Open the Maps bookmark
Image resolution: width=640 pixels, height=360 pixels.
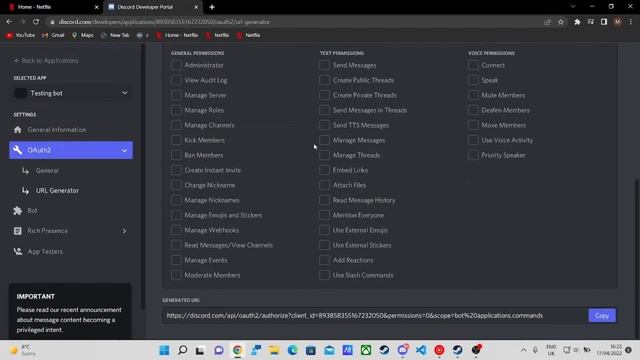click(82, 35)
